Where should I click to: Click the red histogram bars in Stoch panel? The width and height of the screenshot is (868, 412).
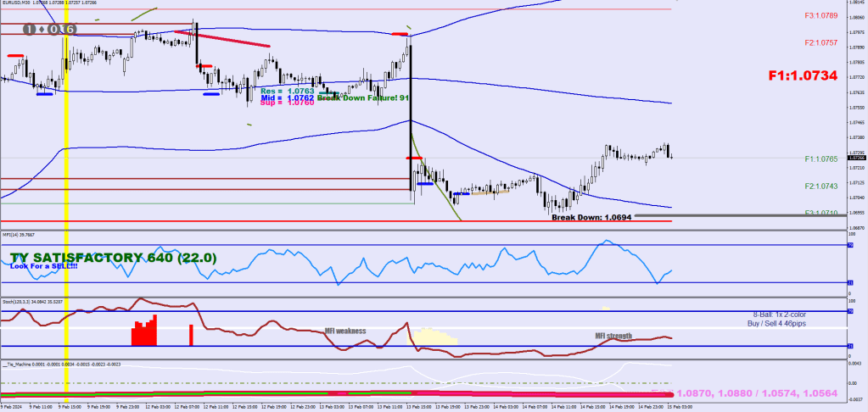pos(144,332)
